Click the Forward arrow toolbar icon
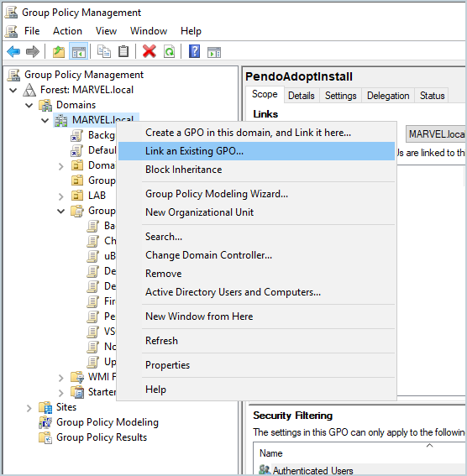Screen dimensions: 467x476 (x=33, y=51)
